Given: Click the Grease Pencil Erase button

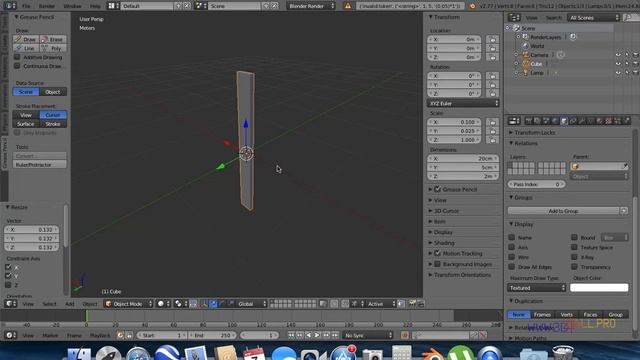Looking at the screenshot, I should tap(53, 39).
